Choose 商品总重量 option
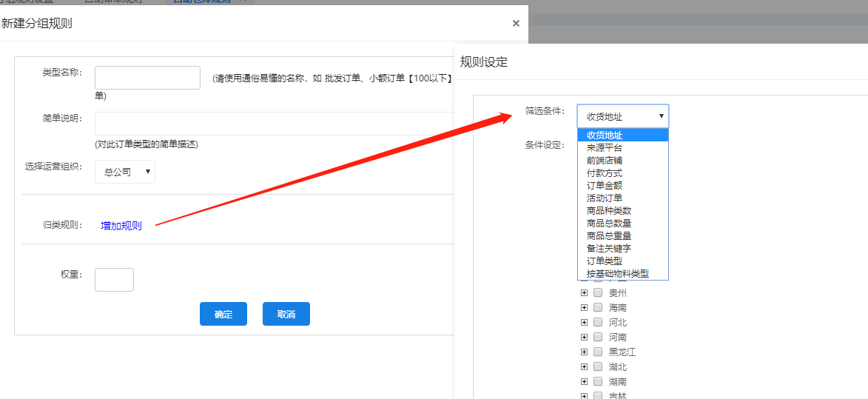868x399 pixels. [x=623, y=235]
